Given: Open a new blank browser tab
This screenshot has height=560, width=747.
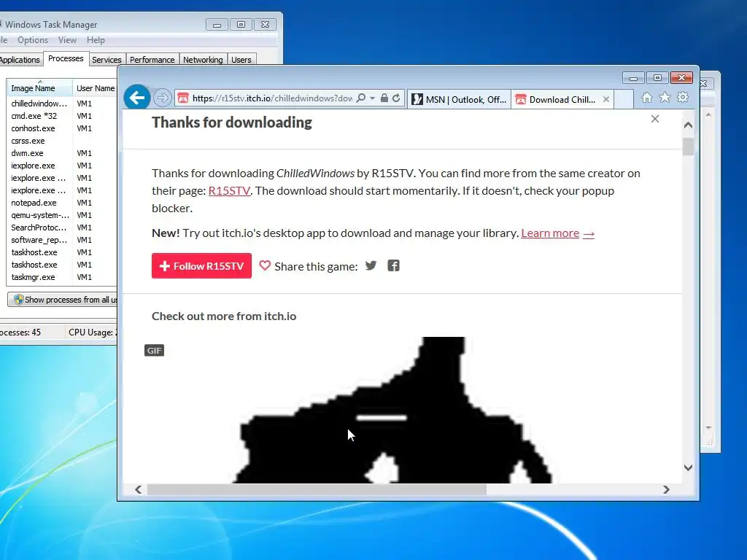Looking at the screenshot, I should [x=624, y=99].
